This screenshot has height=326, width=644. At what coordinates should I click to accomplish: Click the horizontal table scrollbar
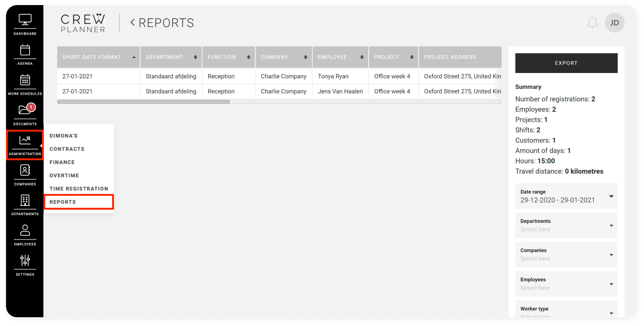click(143, 102)
